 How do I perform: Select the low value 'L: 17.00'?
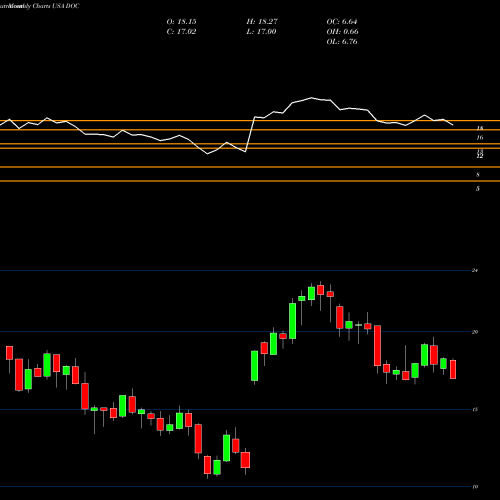point(261,32)
